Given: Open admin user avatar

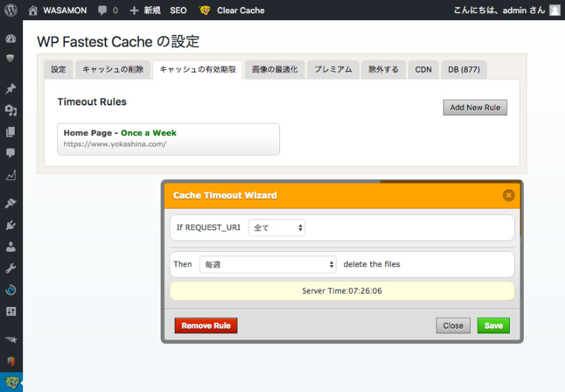Looking at the screenshot, I should 555,10.
